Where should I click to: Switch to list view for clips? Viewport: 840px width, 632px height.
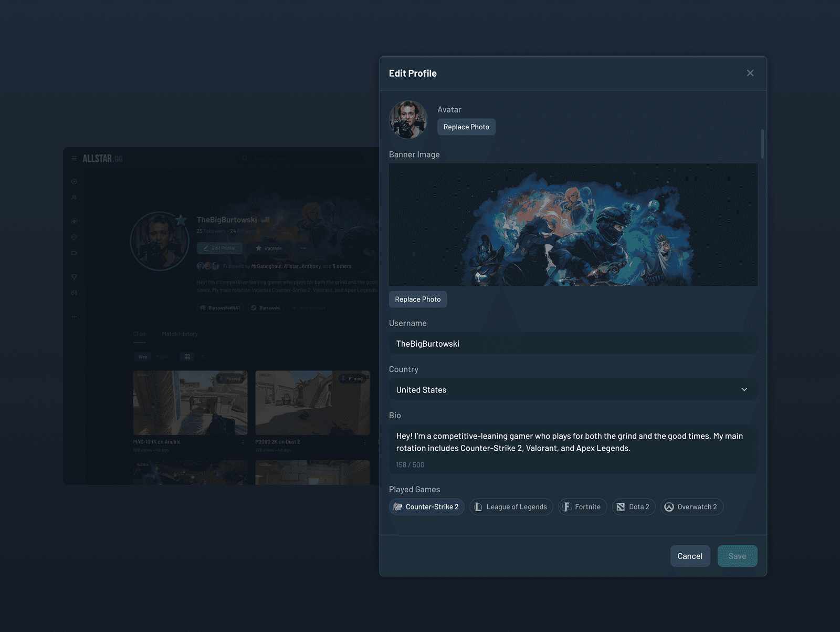pyautogui.click(x=203, y=357)
